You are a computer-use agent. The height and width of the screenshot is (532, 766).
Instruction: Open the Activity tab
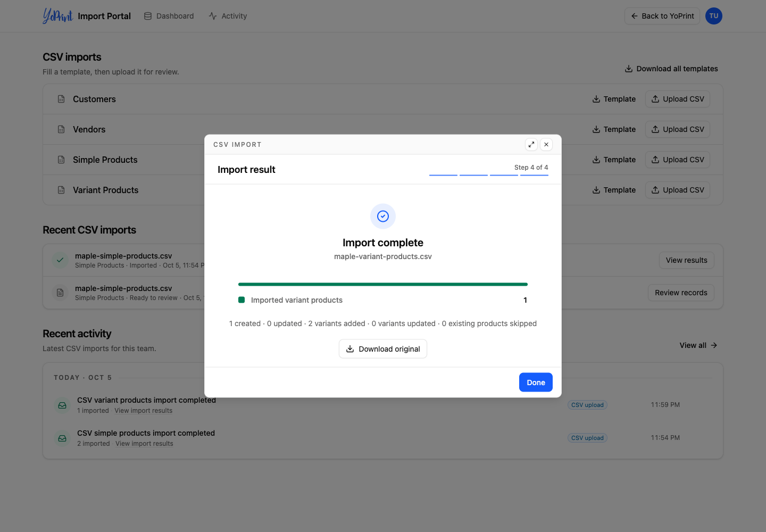(228, 16)
